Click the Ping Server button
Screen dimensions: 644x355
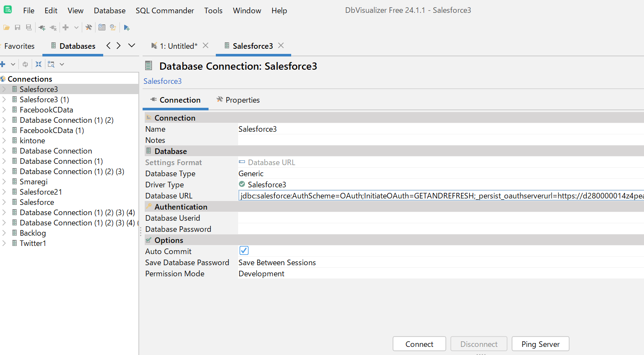point(540,344)
